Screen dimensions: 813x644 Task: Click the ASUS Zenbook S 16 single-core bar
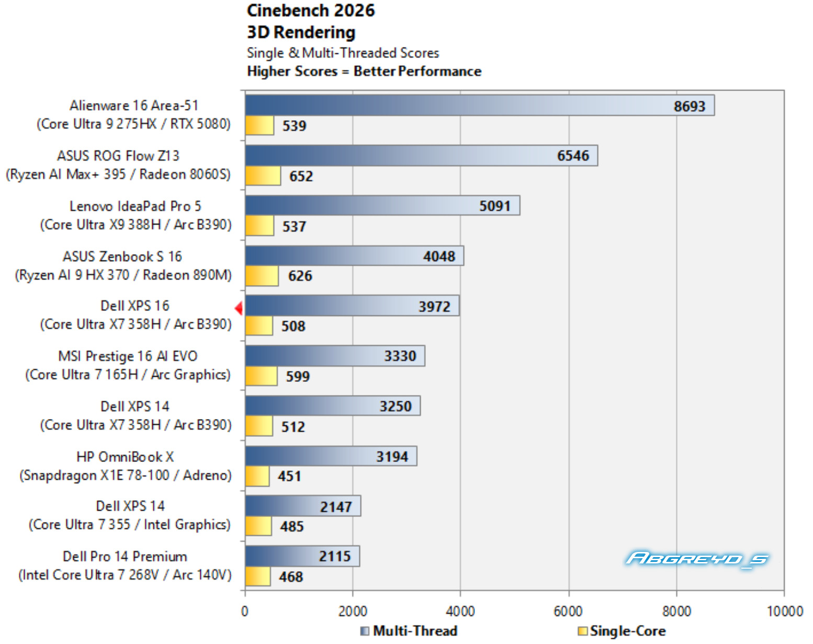coord(262,276)
